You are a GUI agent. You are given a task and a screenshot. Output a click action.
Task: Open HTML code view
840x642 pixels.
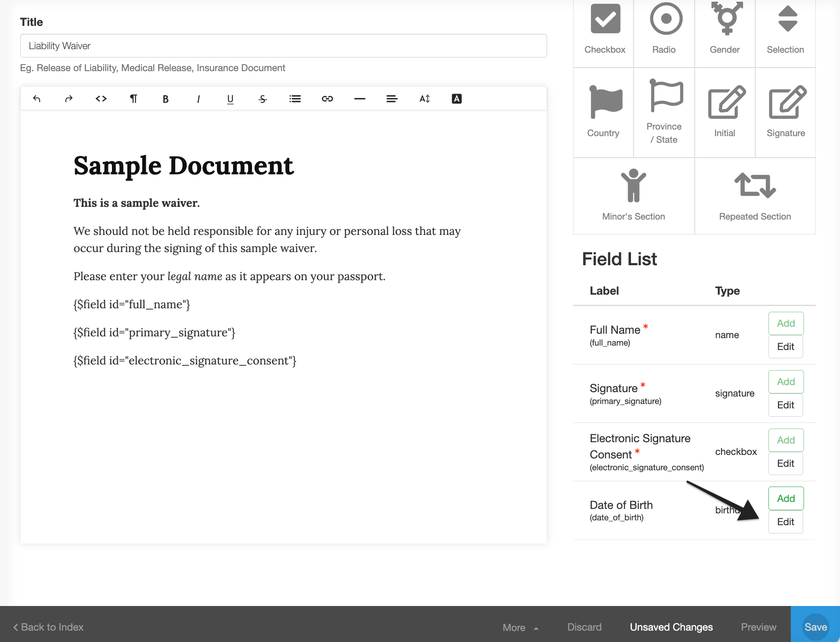click(101, 99)
